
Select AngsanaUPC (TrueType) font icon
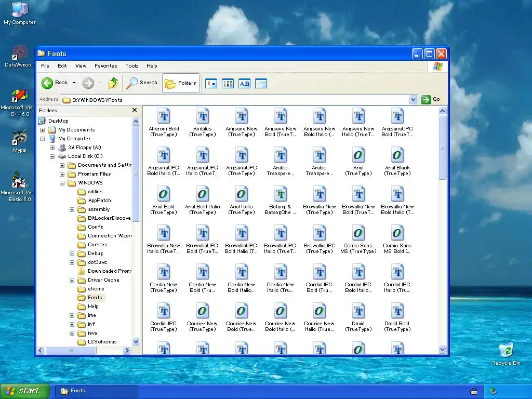(242, 155)
